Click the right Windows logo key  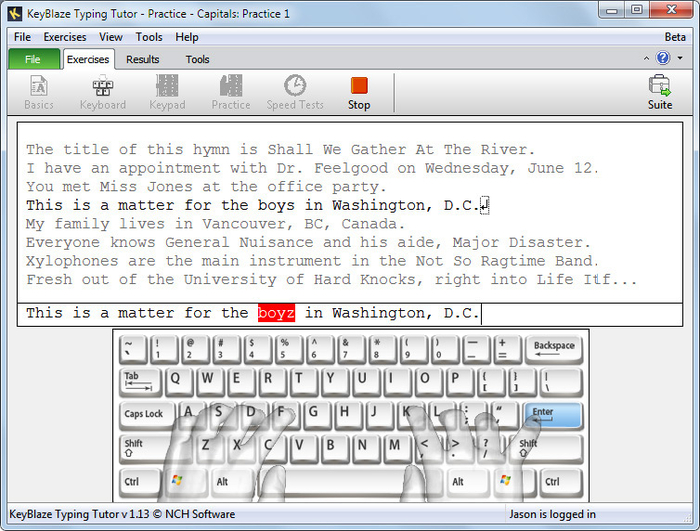click(x=513, y=482)
